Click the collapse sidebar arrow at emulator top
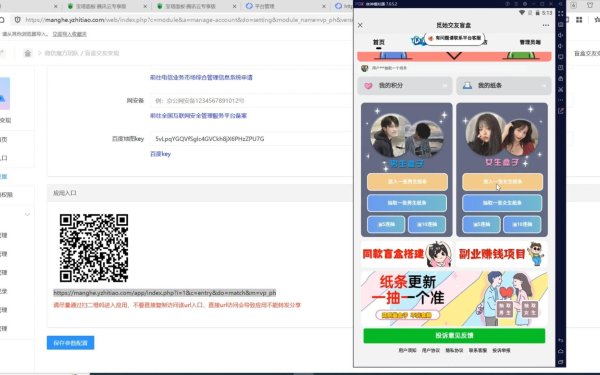 (x=561, y=3)
